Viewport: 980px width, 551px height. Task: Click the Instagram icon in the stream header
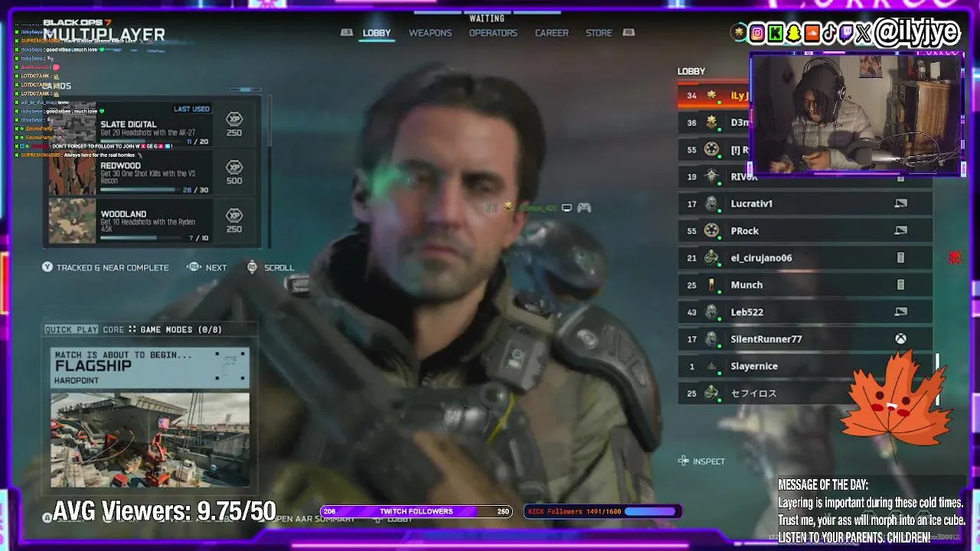[757, 33]
